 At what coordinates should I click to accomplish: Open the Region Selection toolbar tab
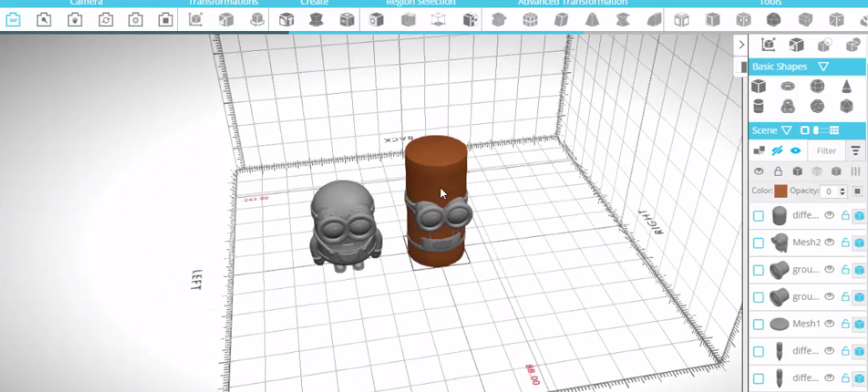click(421, 3)
